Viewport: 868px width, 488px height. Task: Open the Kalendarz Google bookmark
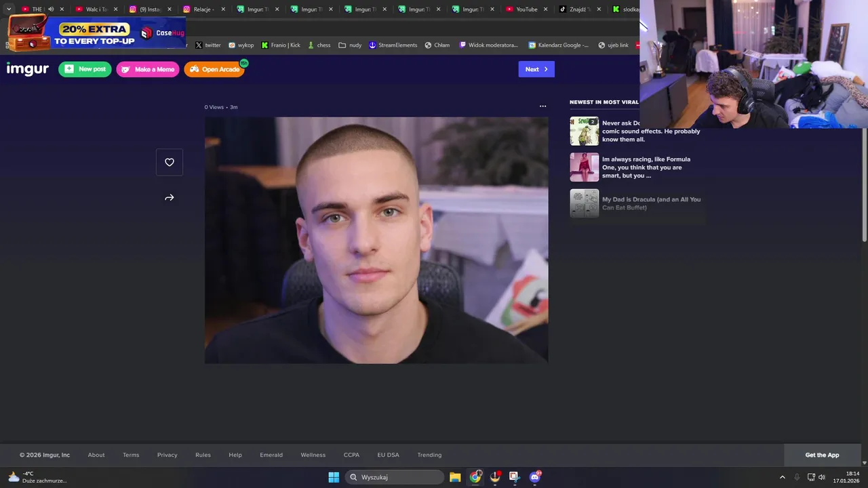coord(559,45)
